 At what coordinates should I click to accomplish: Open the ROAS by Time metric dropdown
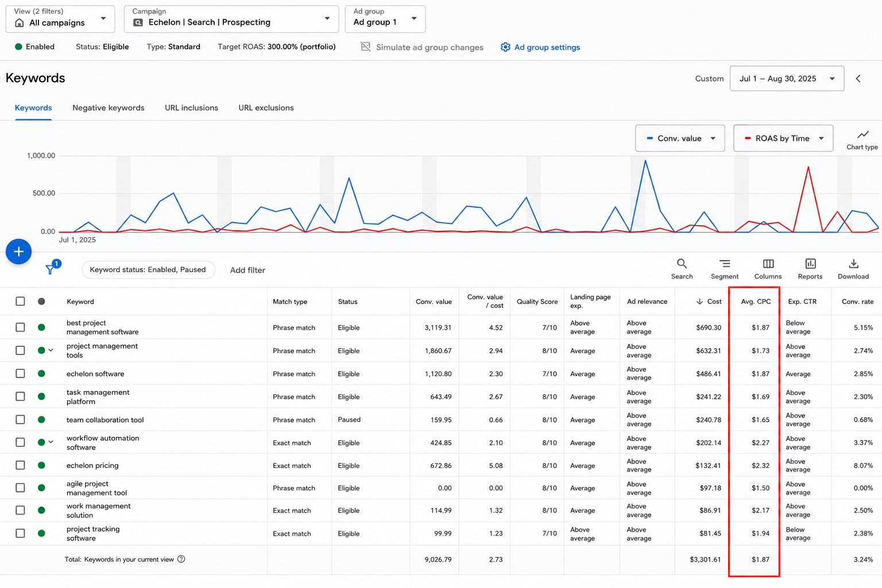point(783,138)
